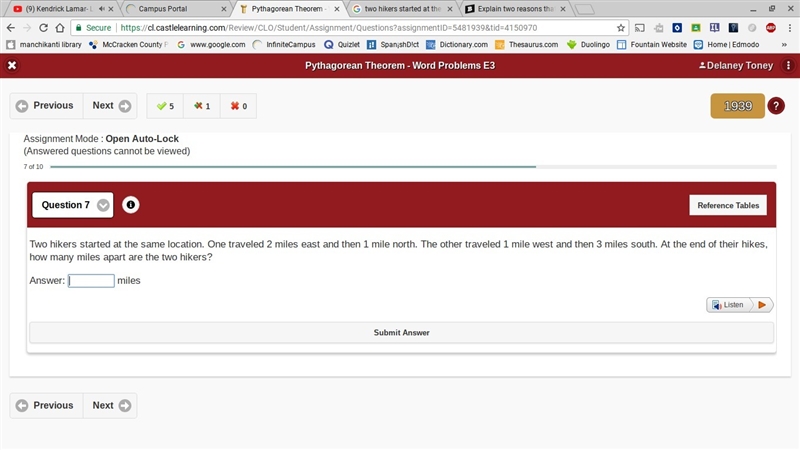
Task: Open the Quizlet bookmark
Action: (342, 45)
